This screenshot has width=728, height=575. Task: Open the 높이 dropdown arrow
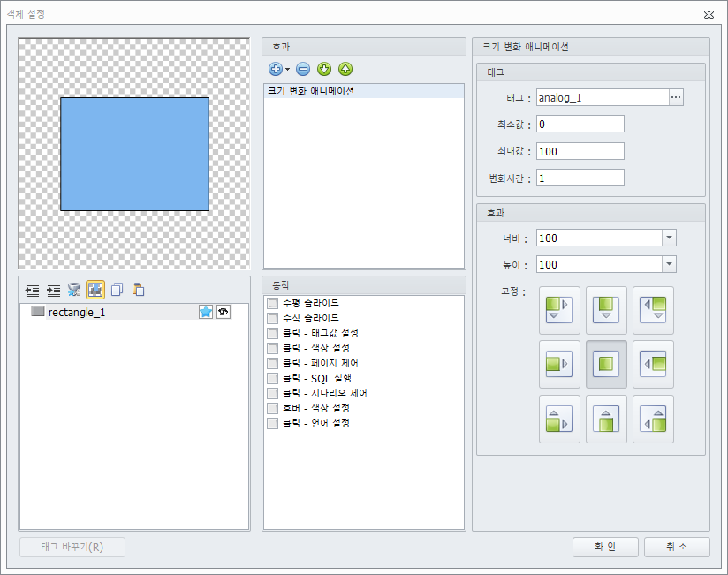coord(669,264)
